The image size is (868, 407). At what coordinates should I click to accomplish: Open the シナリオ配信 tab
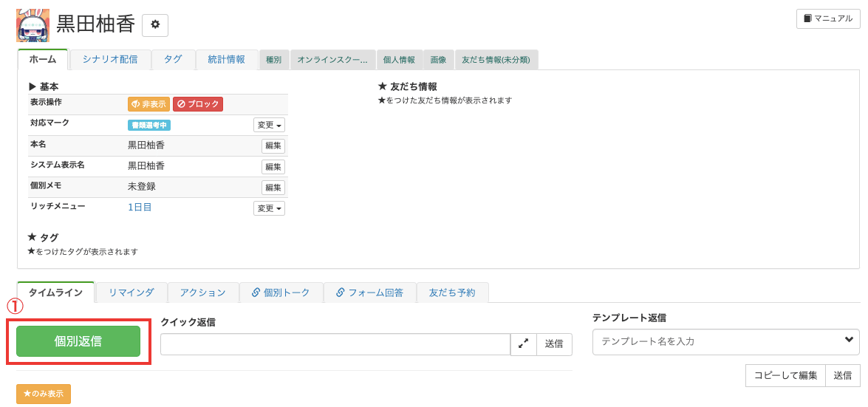109,60
